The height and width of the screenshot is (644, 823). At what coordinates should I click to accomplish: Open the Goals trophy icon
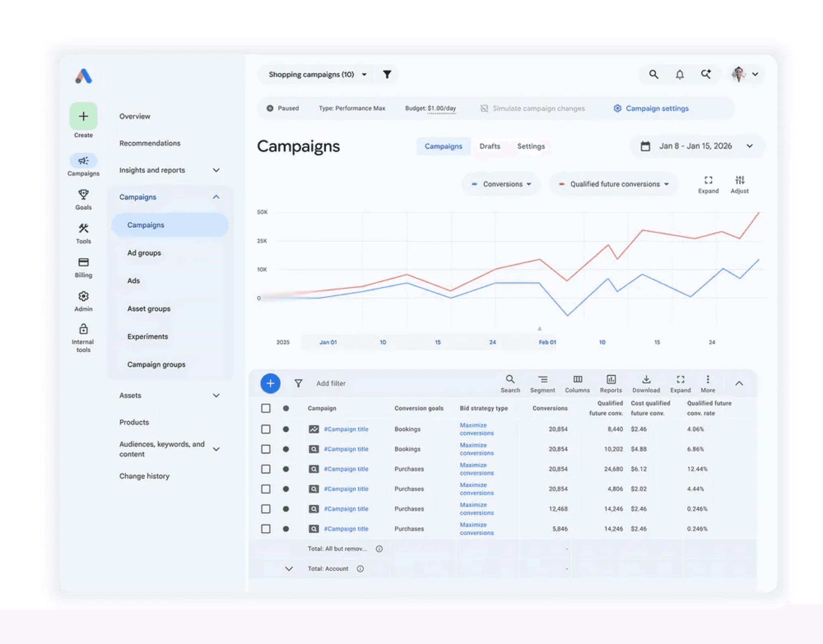point(83,195)
